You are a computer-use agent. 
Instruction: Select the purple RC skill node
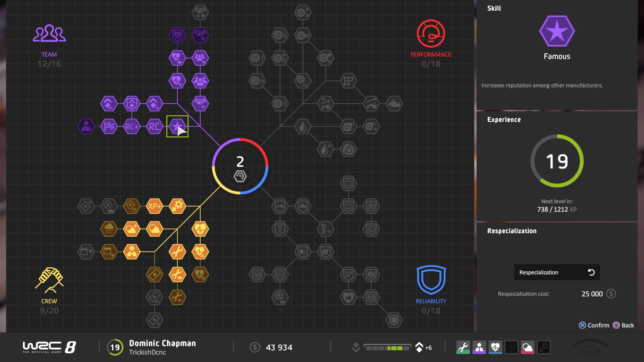pos(154,126)
